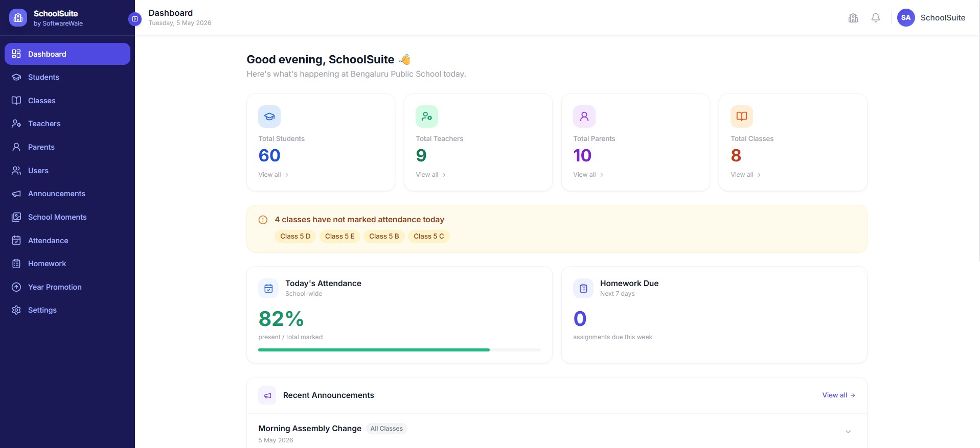Click the Recent Announcements megaphone icon
Image resolution: width=980 pixels, height=448 pixels.
click(x=267, y=395)
